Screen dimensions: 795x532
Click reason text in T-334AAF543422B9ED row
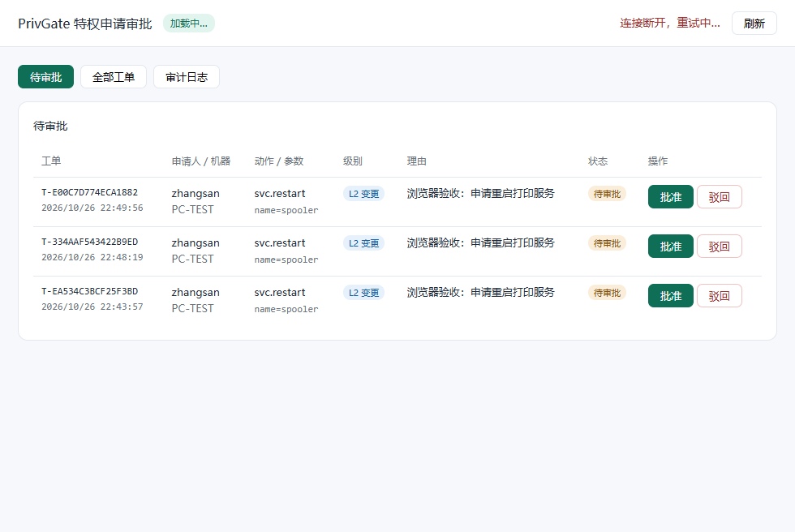coord(480,242)
